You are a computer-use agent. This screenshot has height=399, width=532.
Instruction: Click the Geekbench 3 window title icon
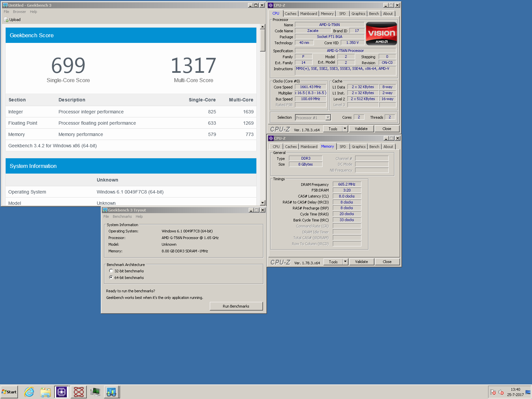pyautogui.click(x=5, y=5)
